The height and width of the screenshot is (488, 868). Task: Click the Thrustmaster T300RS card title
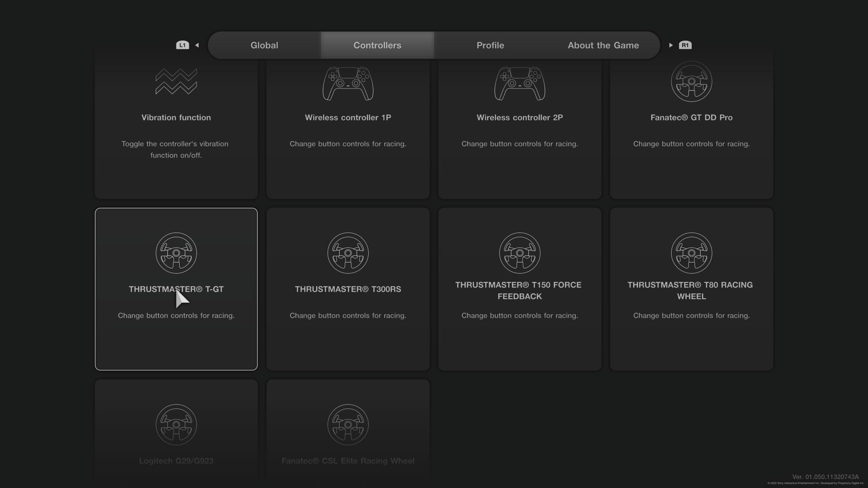tap(348, 289)
